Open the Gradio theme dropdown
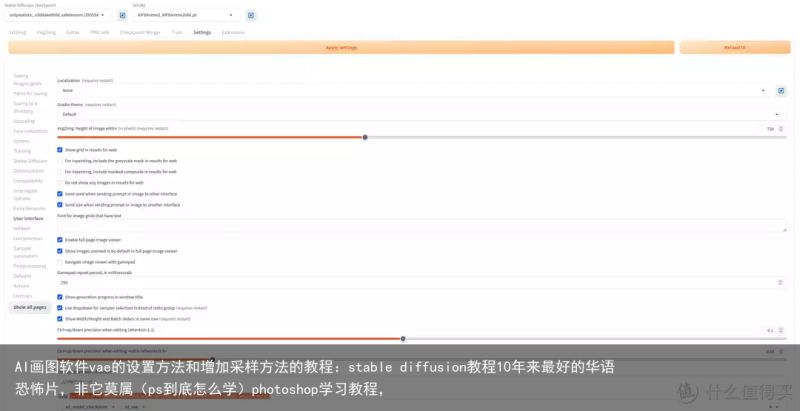 (x=421, y=114)
